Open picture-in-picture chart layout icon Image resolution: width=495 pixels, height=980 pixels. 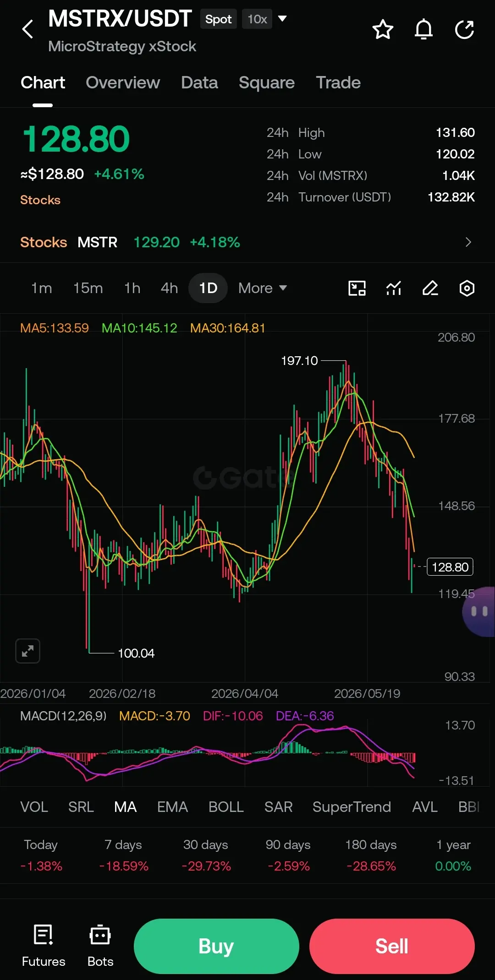point(357,288)
